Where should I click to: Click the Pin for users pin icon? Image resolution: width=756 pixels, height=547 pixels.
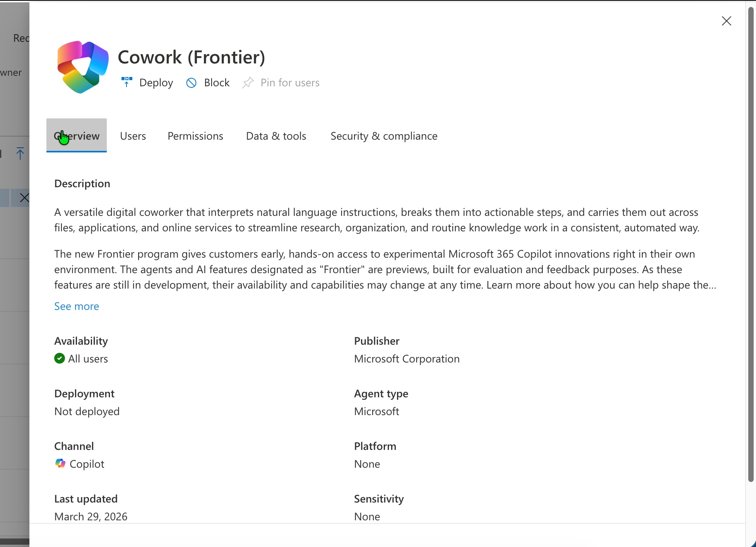(248, 82)
